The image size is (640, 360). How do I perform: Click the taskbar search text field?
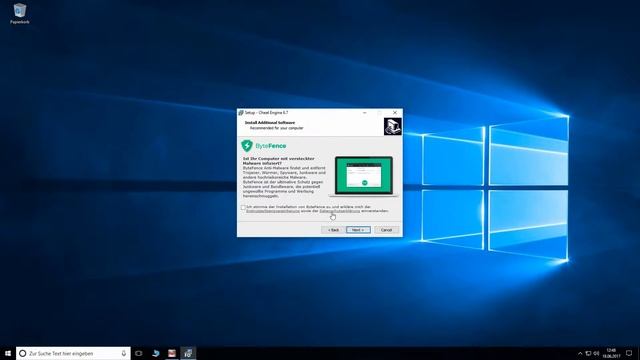click(x=73, y=353)
